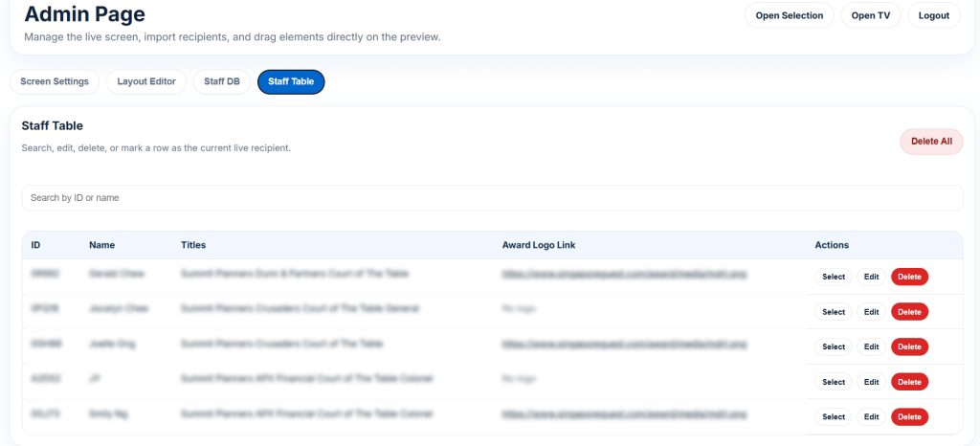The height and width of the screenshot is (446, 980).
Task: Focus the Search by ID or name field
Action: [x=492, y=198]
